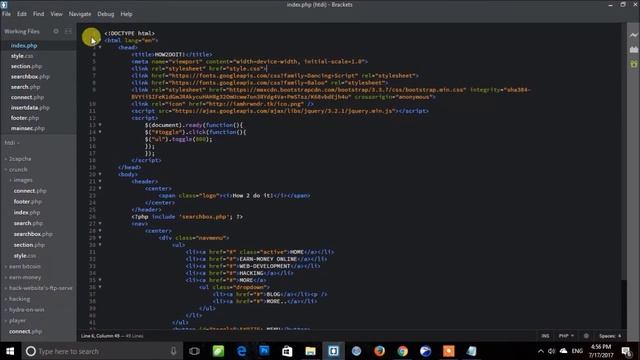Image resolution: width=640 pixels, height=360 pixels.
Task: Open the htdi project dropdown
Action: [12, 142]
